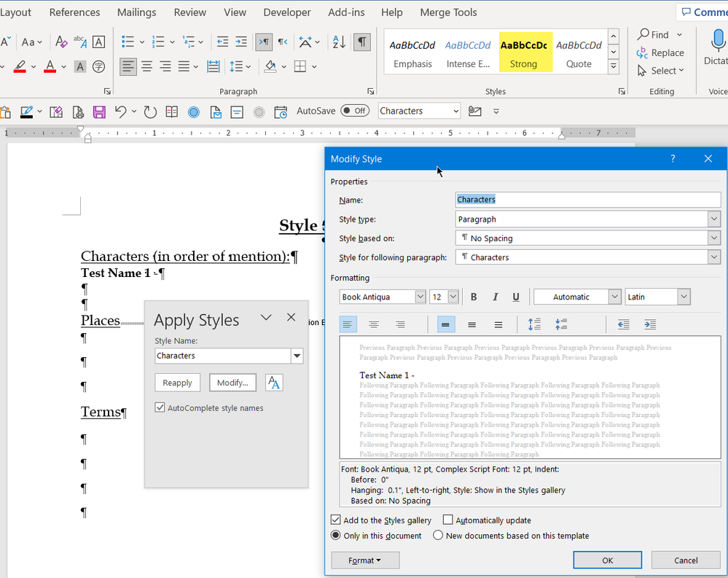Open the View tab
This screenshot has width=728, height=578.
pos(235,12)
